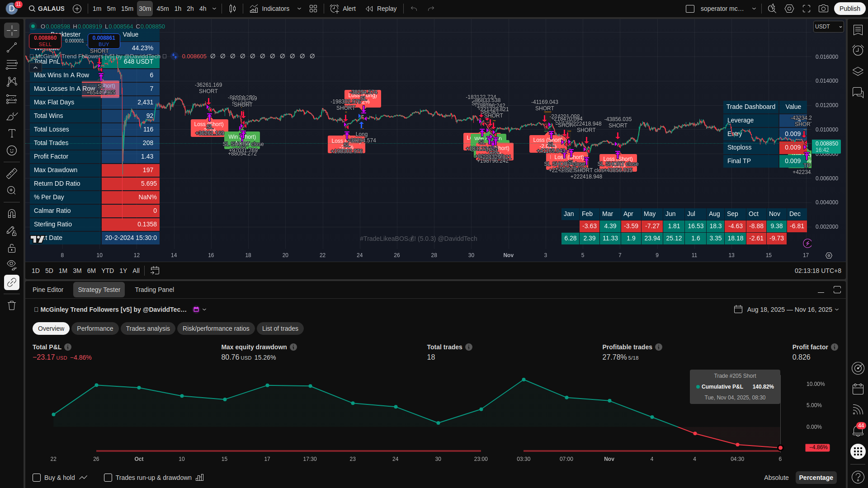Start bar Replay mode
The width and height of the screenshot is (868, 488).
[381, 9]
